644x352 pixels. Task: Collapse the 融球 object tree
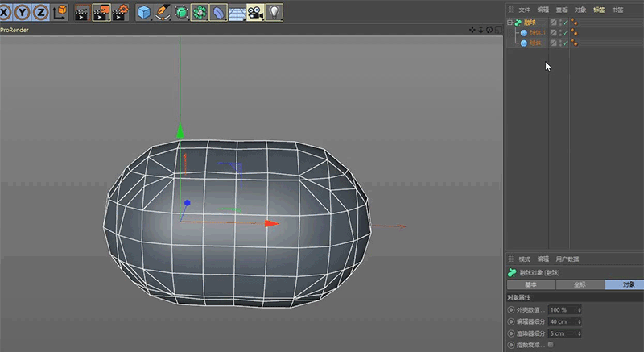[509, 23]
